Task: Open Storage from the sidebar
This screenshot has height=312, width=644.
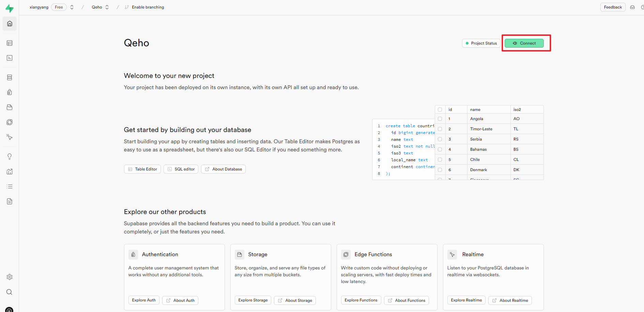Action: pos(10,107)
